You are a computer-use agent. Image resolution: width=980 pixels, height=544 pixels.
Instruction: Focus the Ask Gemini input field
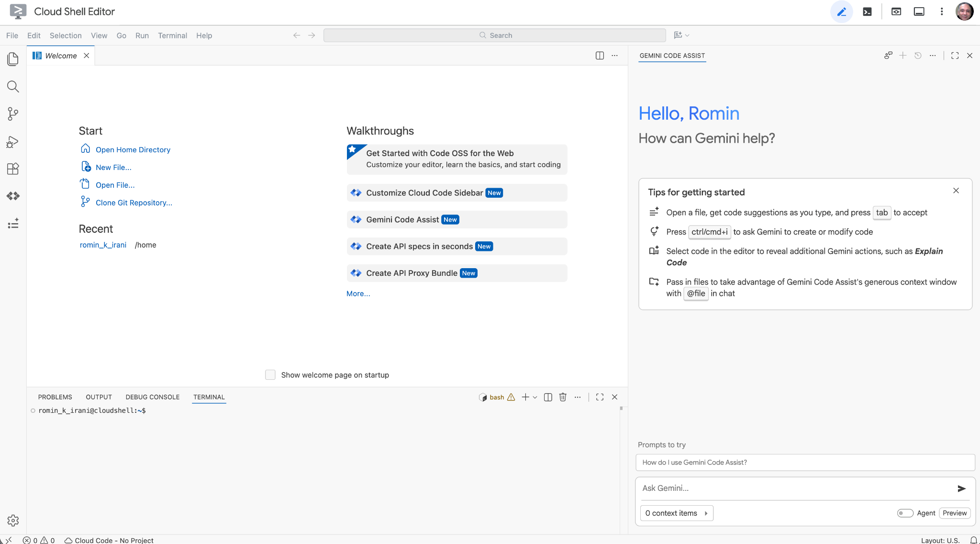point(796,488)
